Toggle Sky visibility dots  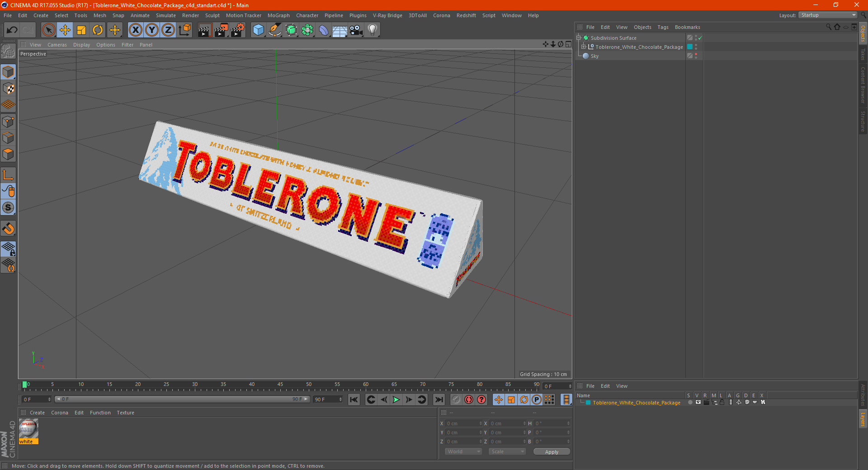(x=696, y=56)
